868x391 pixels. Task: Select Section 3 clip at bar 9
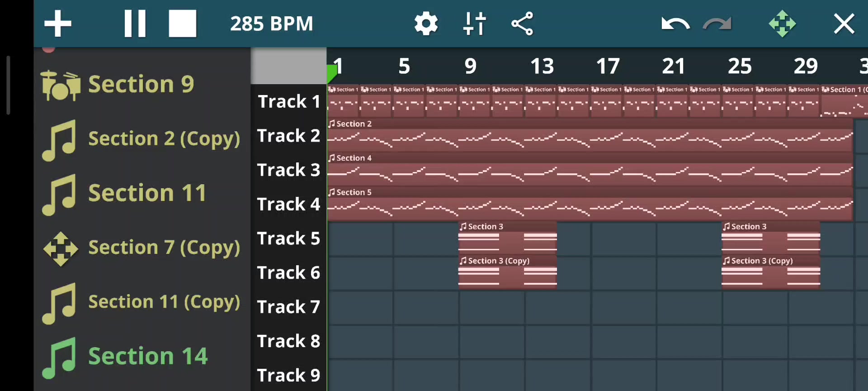(x=508, y=238)
